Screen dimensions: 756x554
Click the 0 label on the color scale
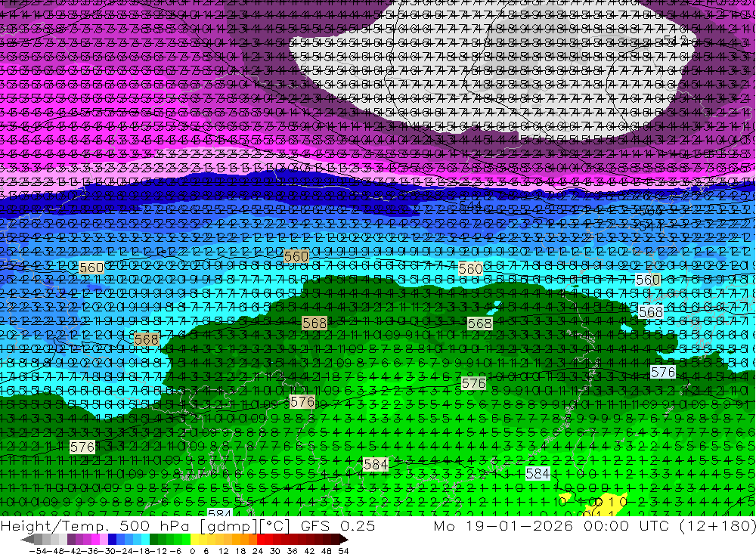[192, 551]
